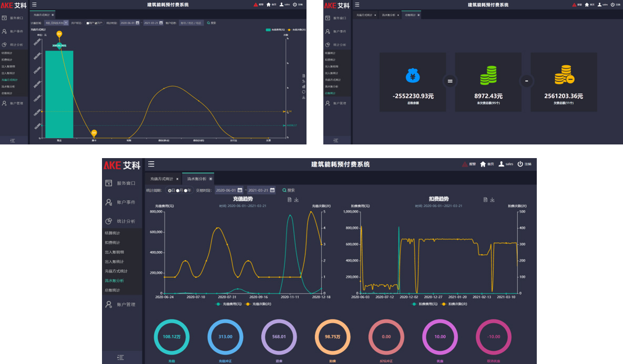Switch 充值方式统计 chart to bar chart icon
623x364 pixels.
point(304,86)
